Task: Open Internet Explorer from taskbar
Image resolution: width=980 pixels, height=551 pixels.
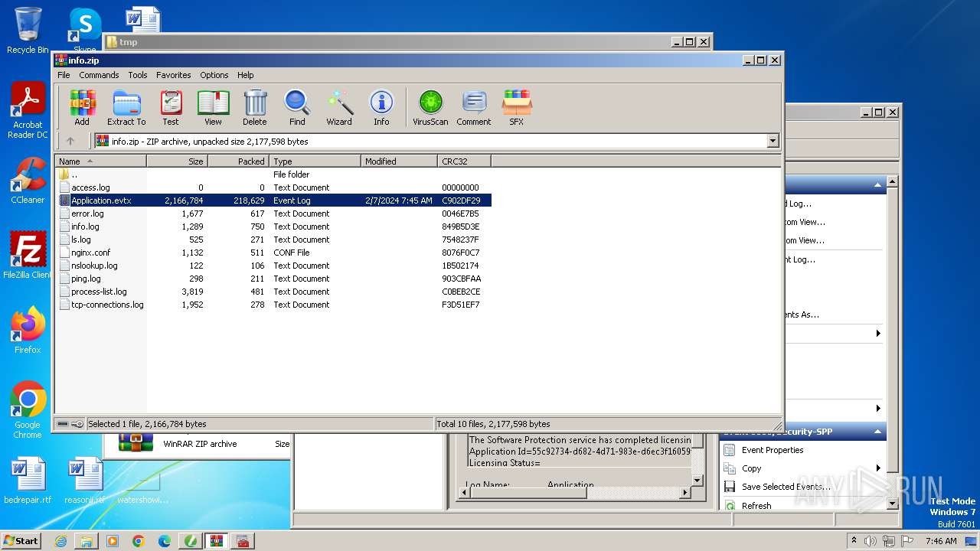Action: coord(60,541)
